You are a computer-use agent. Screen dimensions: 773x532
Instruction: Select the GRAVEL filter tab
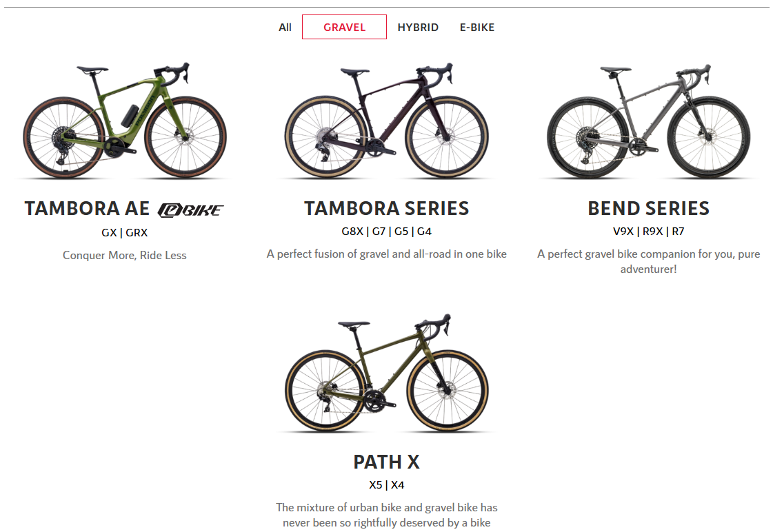(x=344, y=27)
